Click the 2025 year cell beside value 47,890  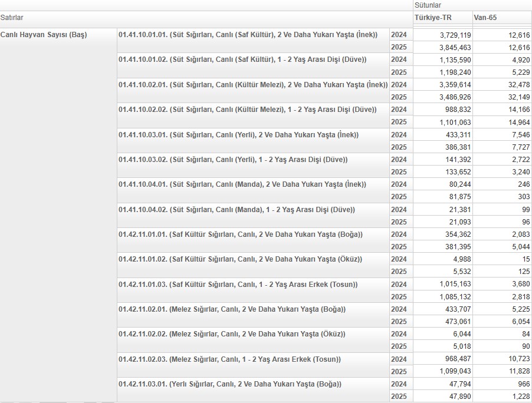click(x=399, y=397)
